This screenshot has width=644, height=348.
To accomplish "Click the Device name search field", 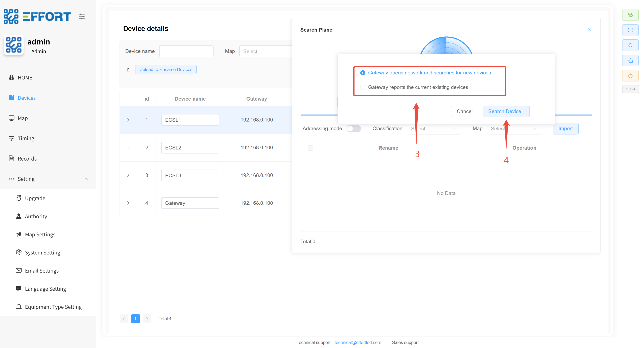I will pyautogui.click(x=186, y=51).
